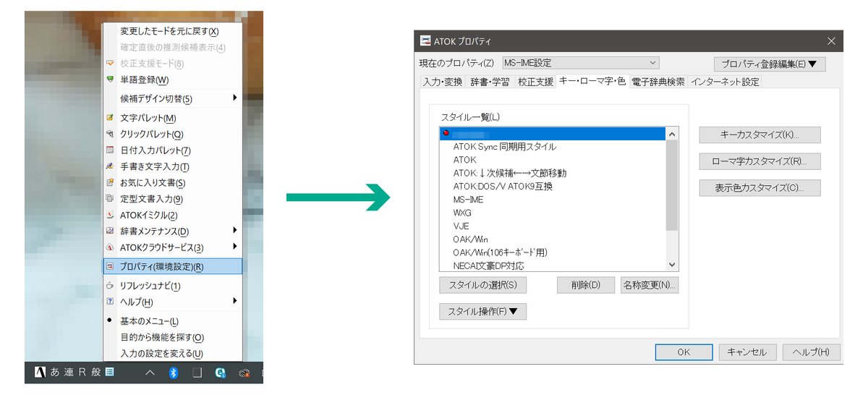Click the ATOK logo icon in taskbar
The image size is (868, 395).
click(x=40, y=373)
